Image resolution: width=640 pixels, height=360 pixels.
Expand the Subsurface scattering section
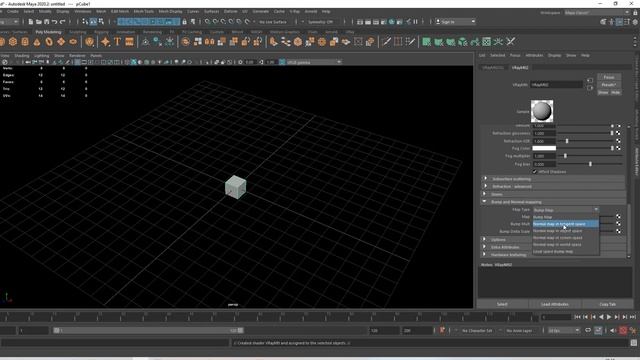[553, 179]
